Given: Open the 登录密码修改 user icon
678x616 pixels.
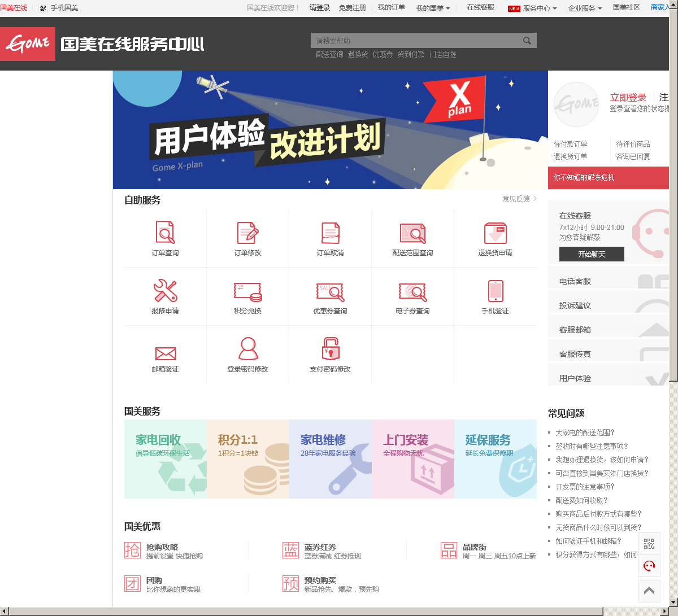Looking at the screenshot, I should [248, 348].
